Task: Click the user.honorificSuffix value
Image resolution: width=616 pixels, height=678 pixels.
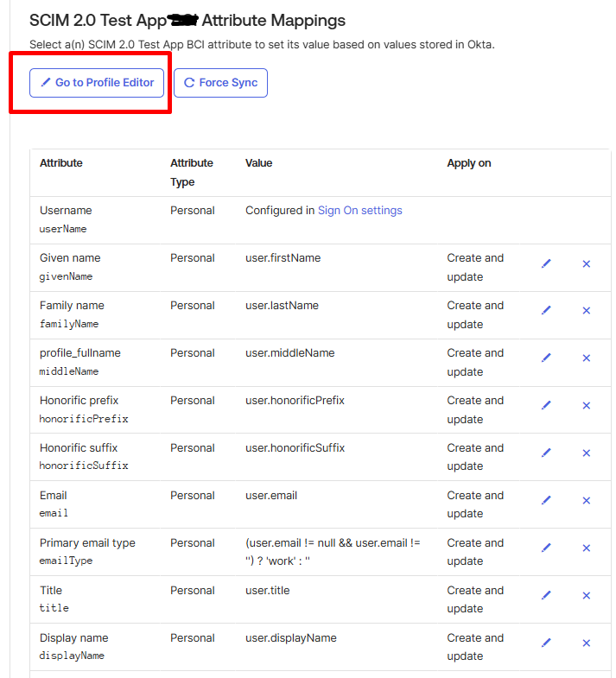Action: click(295, 448)
